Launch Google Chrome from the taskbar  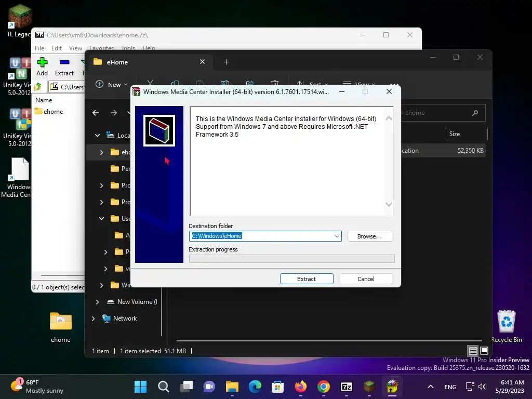[x=323, y=387]
